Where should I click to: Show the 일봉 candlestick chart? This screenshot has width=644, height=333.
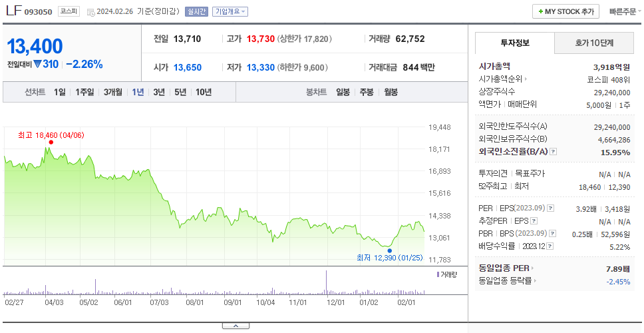(x=343, y=92)
